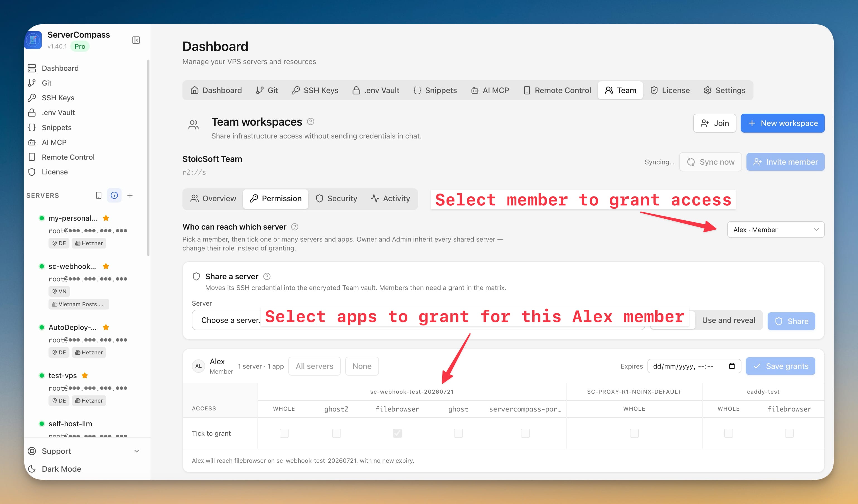Image resolution: width=858 pixels, height=504 pixels.
Task: Click the ServerCompass app logo
Action: [33, 40]
